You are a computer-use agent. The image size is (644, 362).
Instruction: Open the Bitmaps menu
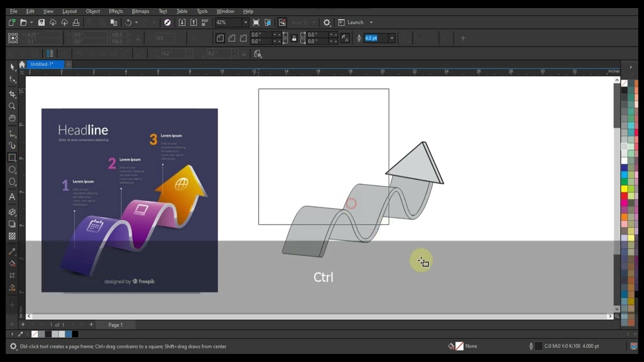point(140,11)
